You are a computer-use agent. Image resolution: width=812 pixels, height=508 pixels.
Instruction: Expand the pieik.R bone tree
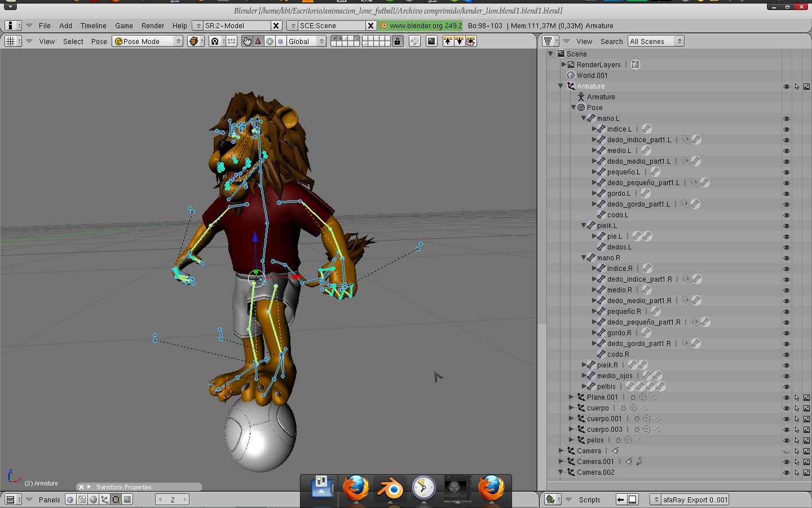coord(584,365)
